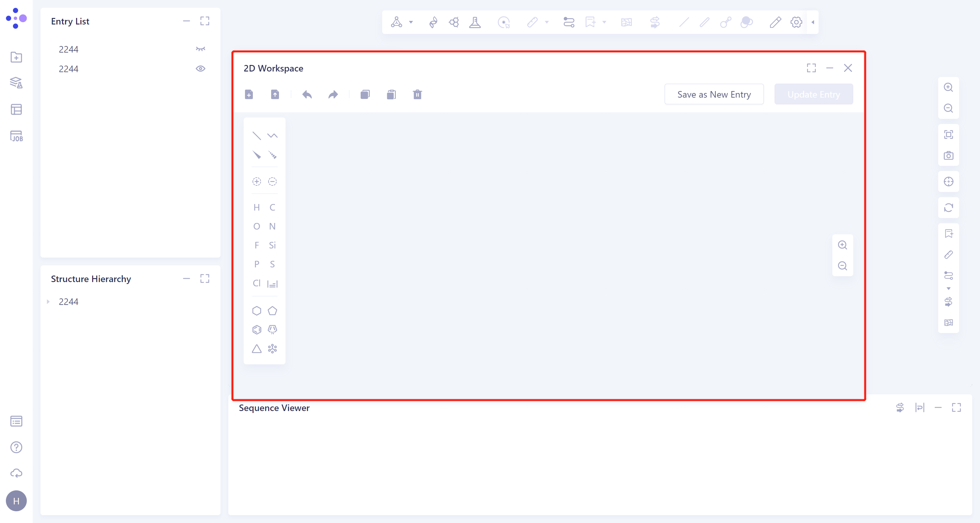Zoom in on the 2D Workspace canvas
The height and width of the screenshot is (523, 980).
[842, 245]
